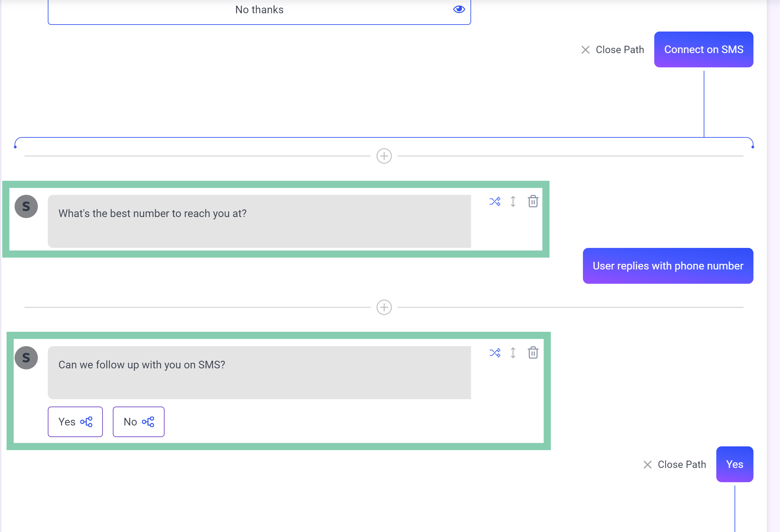Click avatar S beside best number message
This screenshot has height=532, width=780.
click(x=26, y=206)
